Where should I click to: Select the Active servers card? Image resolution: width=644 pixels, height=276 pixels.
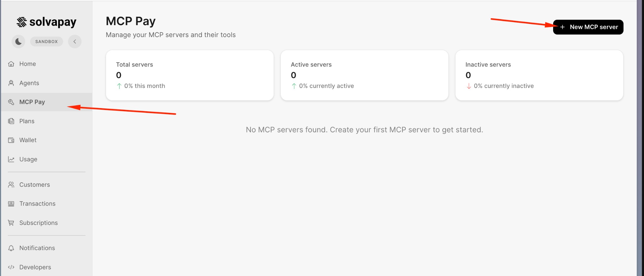click(x=364, y=75)
